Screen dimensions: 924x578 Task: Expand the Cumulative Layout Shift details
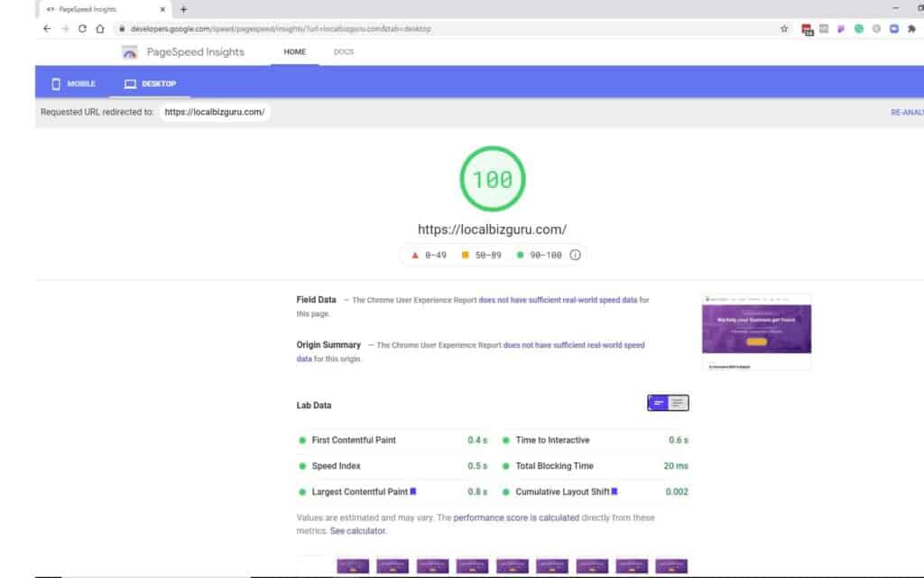616,491
